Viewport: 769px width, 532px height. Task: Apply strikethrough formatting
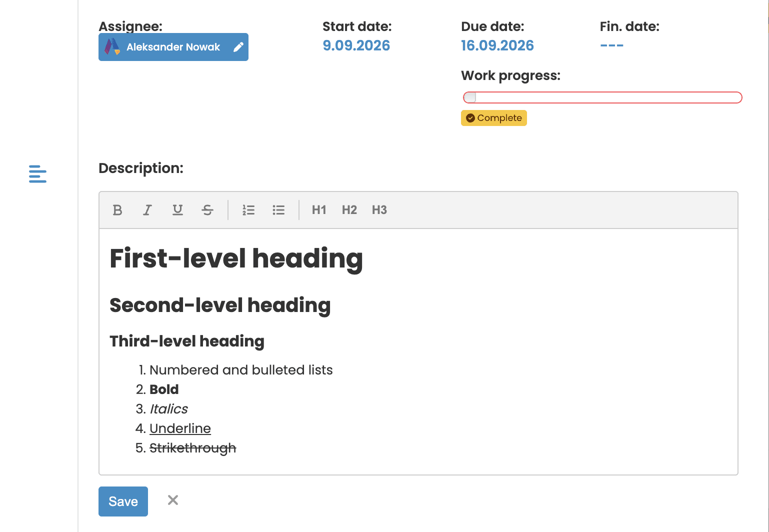207,210
